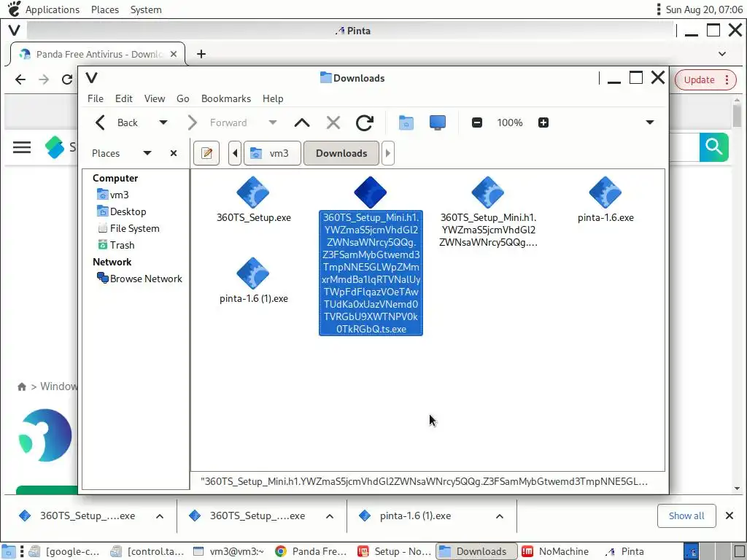Expand options for second 360TS_Setup download
Viewport: 747px width, 560px height.
330,516
